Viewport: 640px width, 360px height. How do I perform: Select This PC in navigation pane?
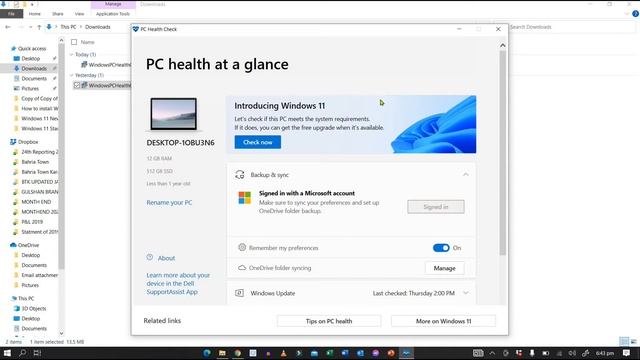pos(26,298)
